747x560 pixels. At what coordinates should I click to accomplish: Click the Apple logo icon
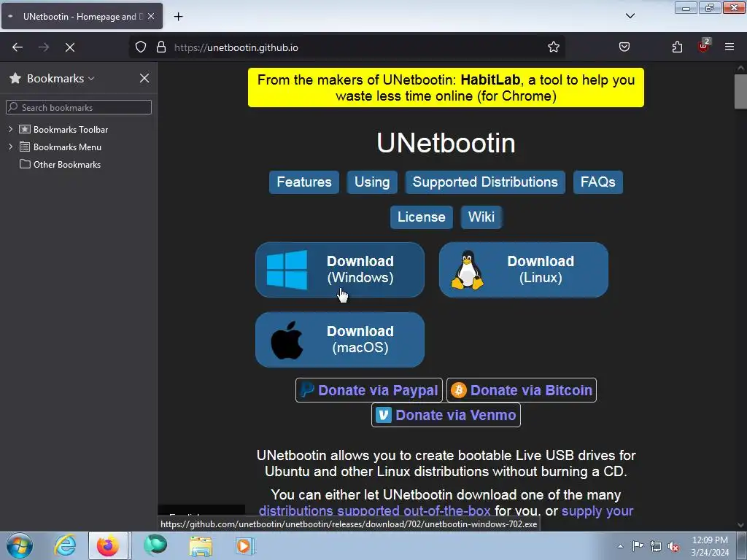pos(287,340)
